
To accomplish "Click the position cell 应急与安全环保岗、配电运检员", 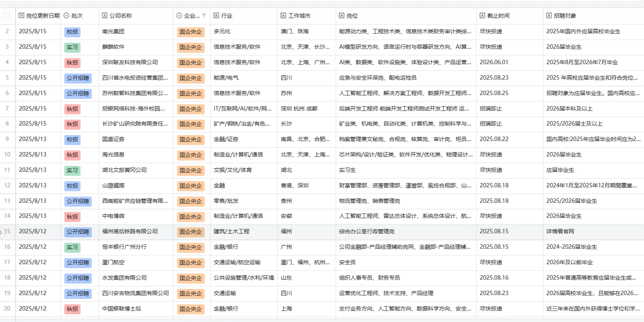I will 406,78.
